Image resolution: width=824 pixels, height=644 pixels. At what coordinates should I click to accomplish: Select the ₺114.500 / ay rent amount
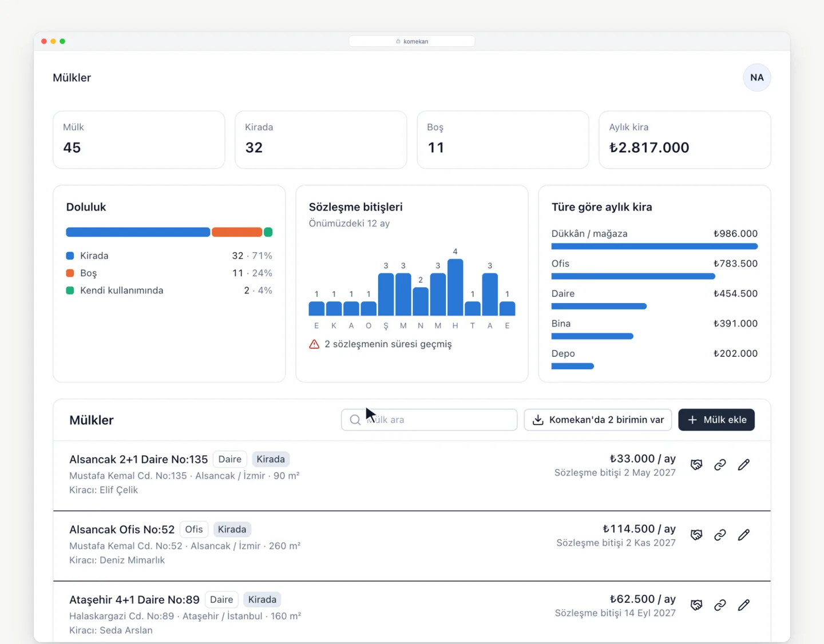tap(639, 529)
